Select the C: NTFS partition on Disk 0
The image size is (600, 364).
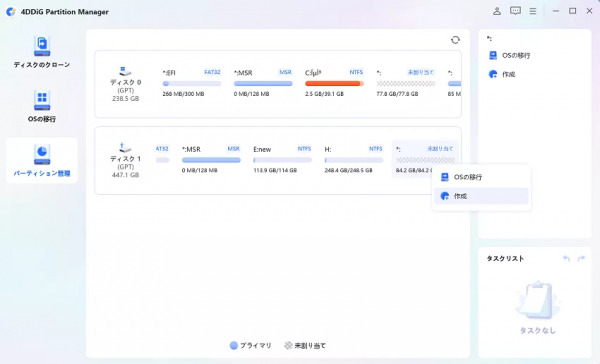coord(334,83)
